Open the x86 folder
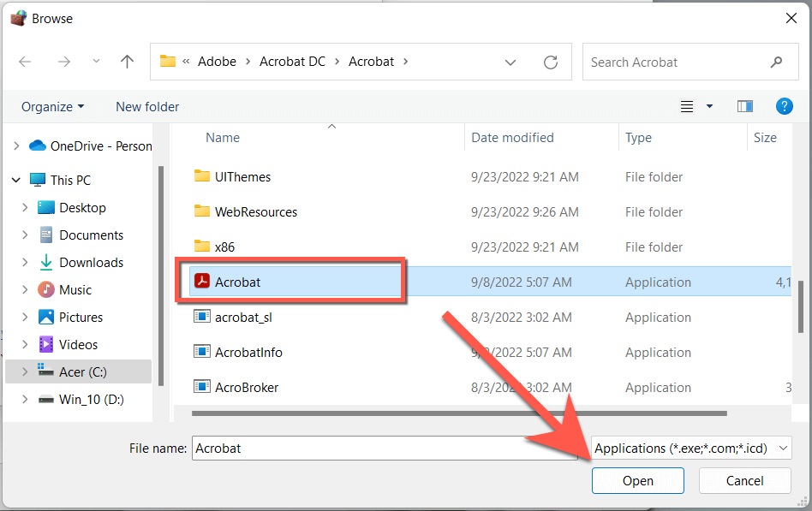The image size is (812, 511). [224, 247]
